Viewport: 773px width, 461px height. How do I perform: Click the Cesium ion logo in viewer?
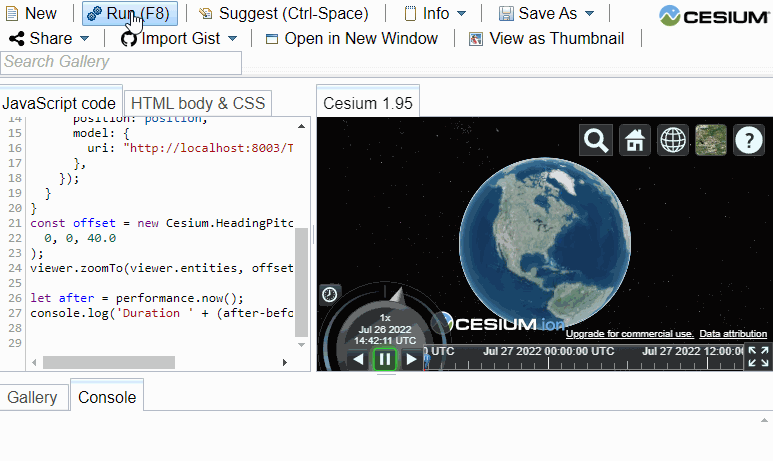pyautogui.click(x=499, y=323)
